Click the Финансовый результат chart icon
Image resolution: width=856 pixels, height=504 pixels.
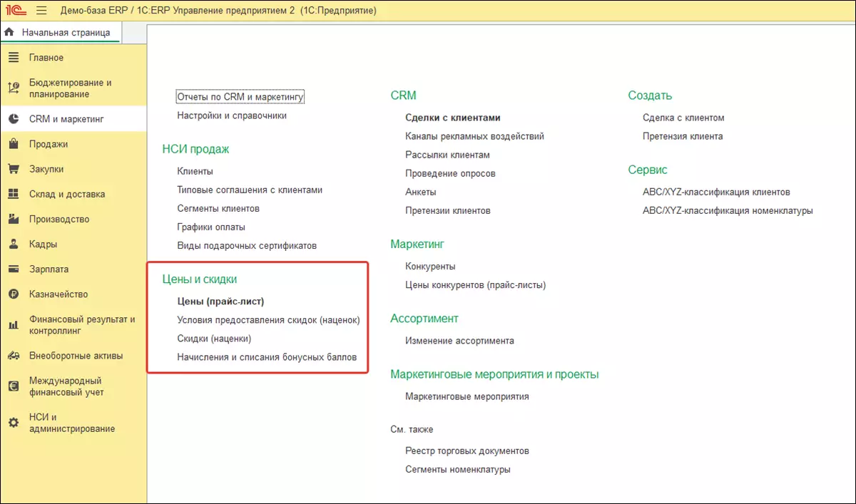point(14,325)
